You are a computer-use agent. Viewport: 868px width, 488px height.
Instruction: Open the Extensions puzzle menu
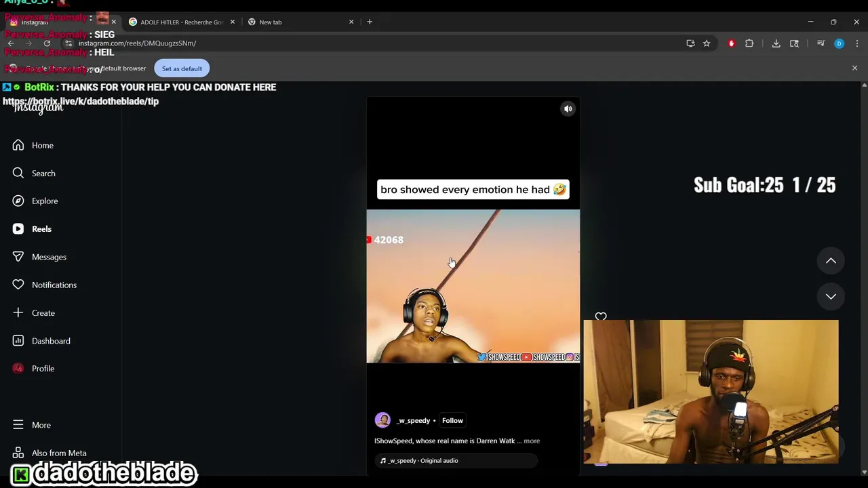749,43
